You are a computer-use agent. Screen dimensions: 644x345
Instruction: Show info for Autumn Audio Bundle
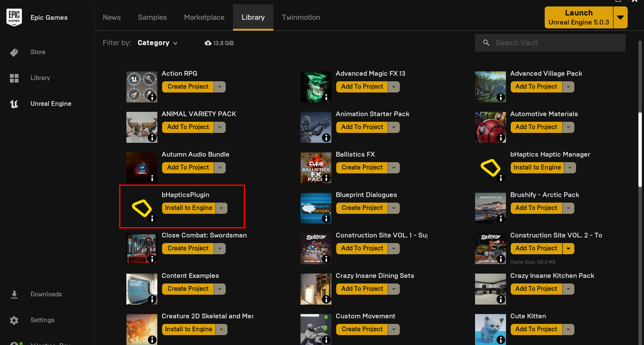pos(152,178)
